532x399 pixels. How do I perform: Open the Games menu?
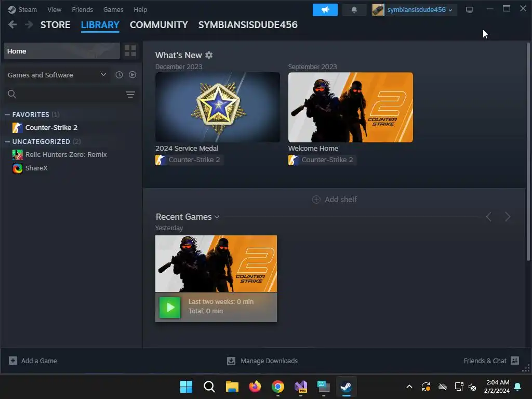(x=113, y=9)
